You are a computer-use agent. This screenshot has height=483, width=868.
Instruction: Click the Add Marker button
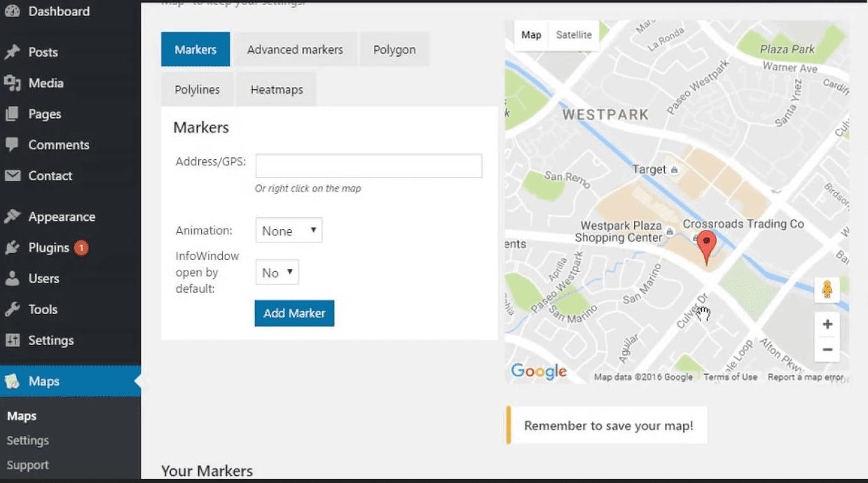click(294, 313)
